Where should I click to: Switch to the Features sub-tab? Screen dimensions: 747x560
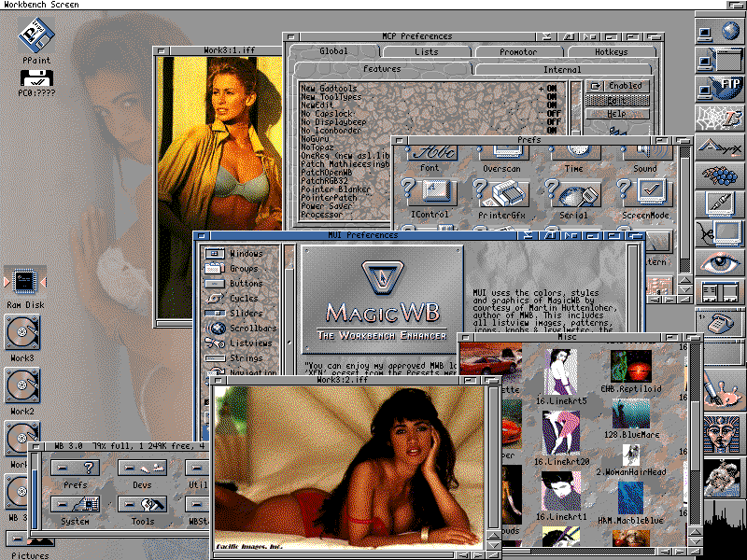[382, 68]
